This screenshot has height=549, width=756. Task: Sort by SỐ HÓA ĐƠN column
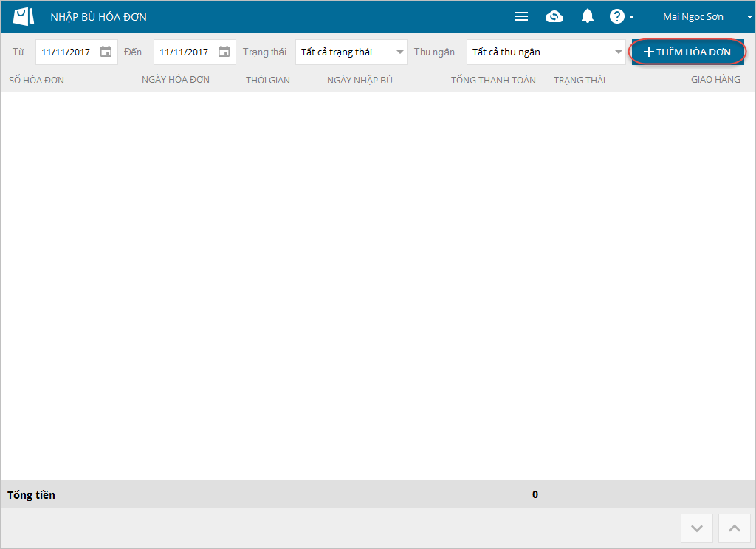click(37, 80)
